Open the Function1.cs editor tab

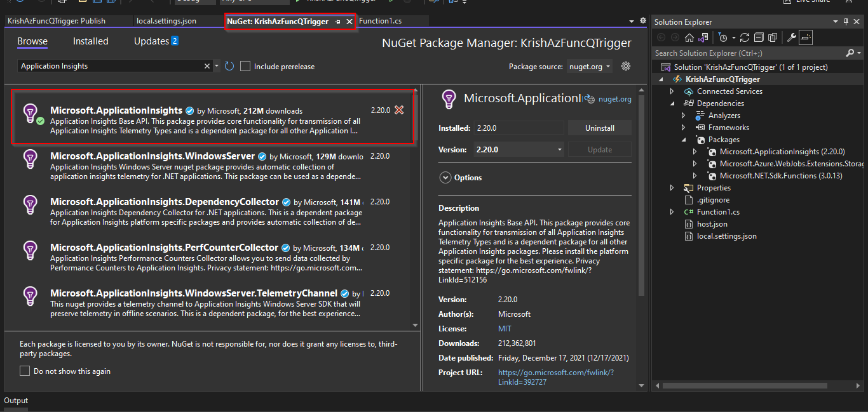(x=380, y=21)
